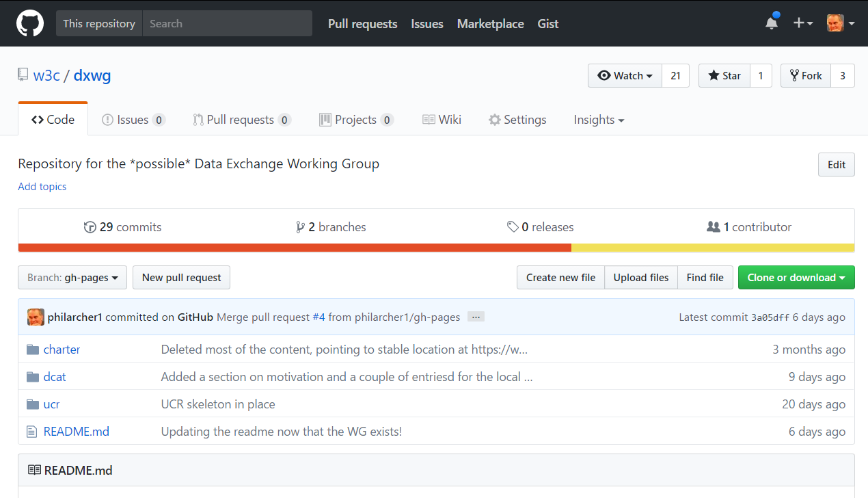The image size is (868, 498).
Task: Open the Branch: gh-pages selector
Action: [x=72, y=278]
